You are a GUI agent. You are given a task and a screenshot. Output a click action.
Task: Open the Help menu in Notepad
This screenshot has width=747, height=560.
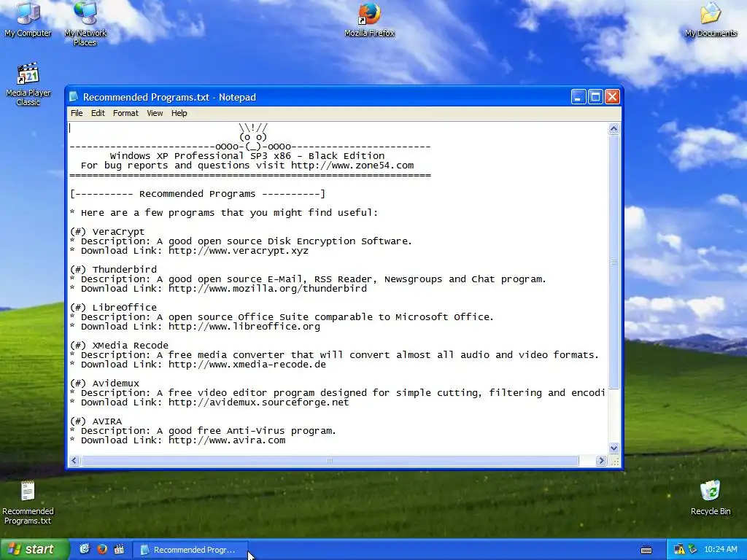[x=179, y=113]
